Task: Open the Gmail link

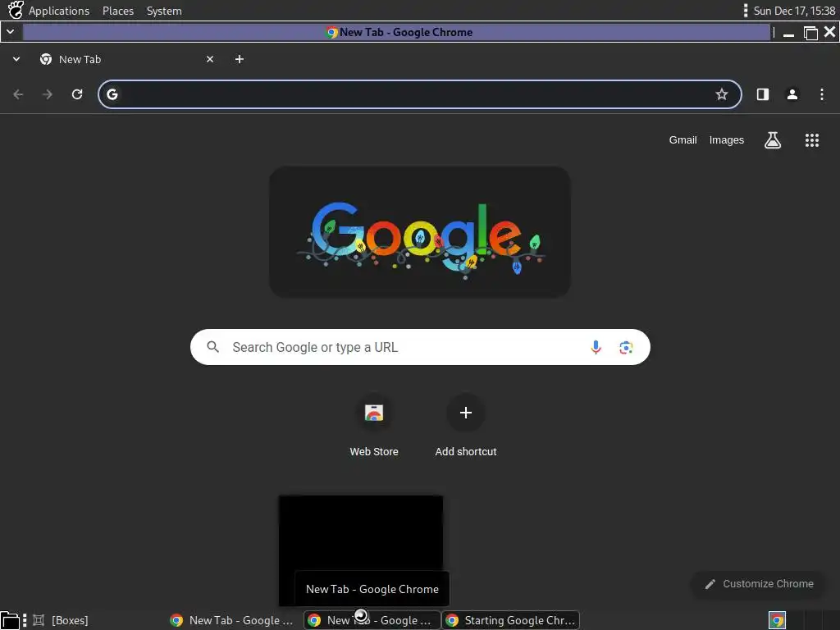Action: tap(682, 139)
